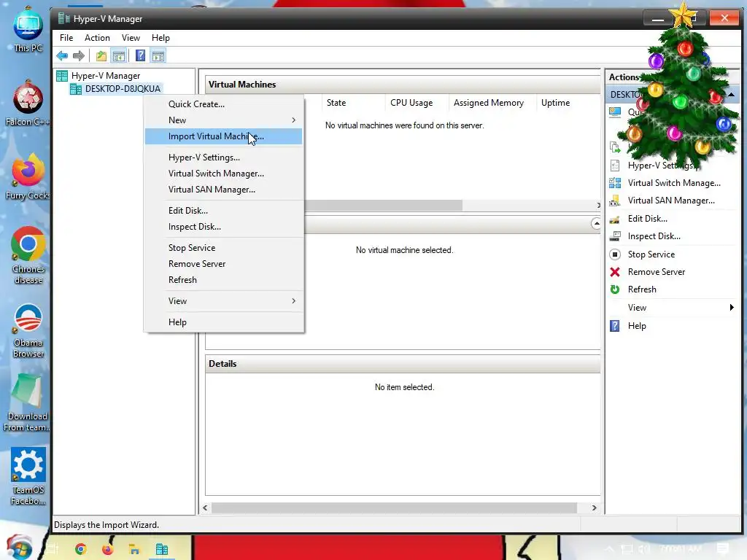Choose Virtual SAN Manager in context menu
The image size is (747, 560).
[x=223, y=190]
